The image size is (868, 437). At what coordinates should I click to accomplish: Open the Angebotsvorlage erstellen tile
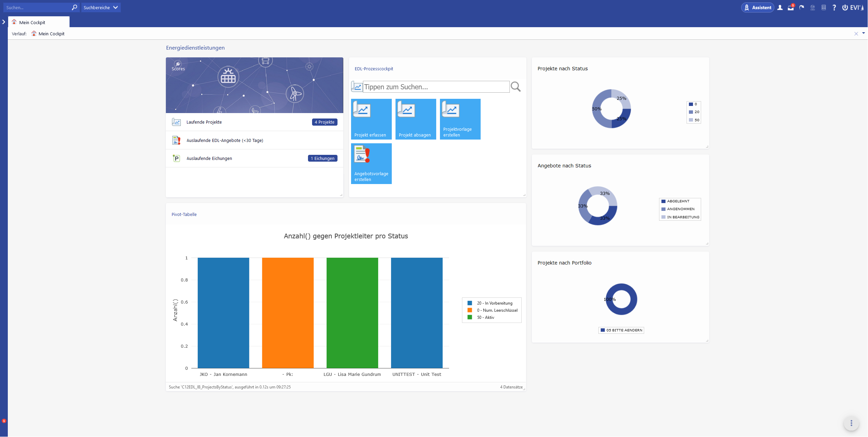pos(371,164)
